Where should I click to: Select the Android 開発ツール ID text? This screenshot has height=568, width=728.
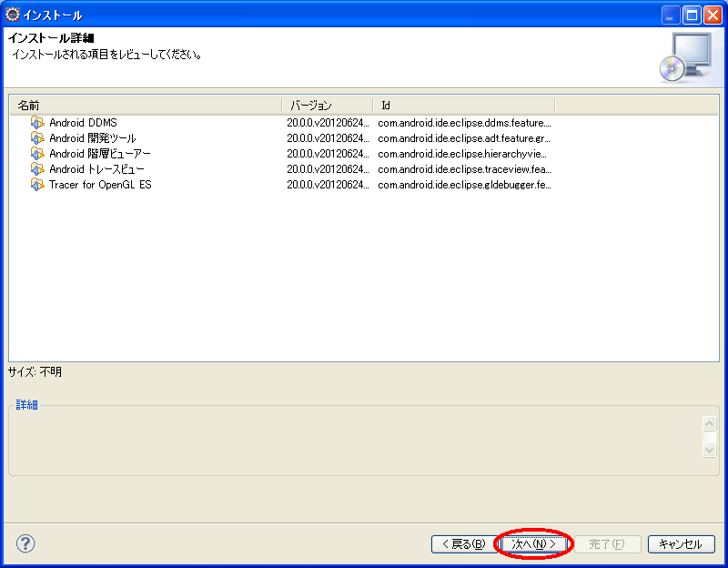pos(464,138)
